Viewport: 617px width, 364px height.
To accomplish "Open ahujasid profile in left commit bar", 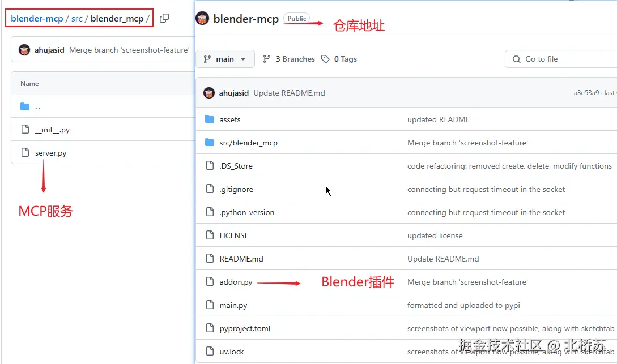I will pos(49,50).
